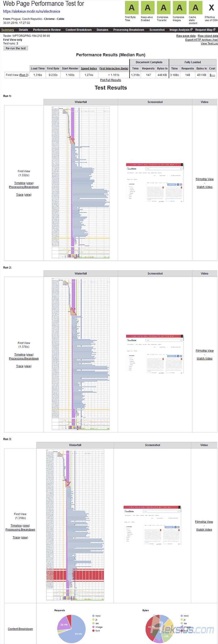Click the Keep-alive Enabled grade A icon
Image resolution: width=218 pixels, height=644 pixels.
tap(148, 8)
